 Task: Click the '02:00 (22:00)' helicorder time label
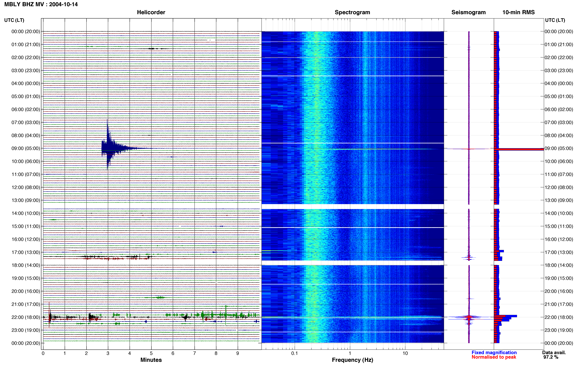click(26, 57)
